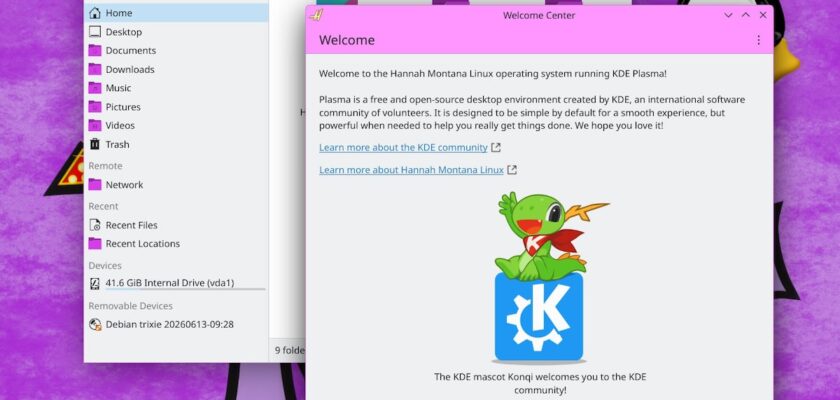Click Learn more about the KDE community
Screen dimensions: 840x400
pos(403,147)
